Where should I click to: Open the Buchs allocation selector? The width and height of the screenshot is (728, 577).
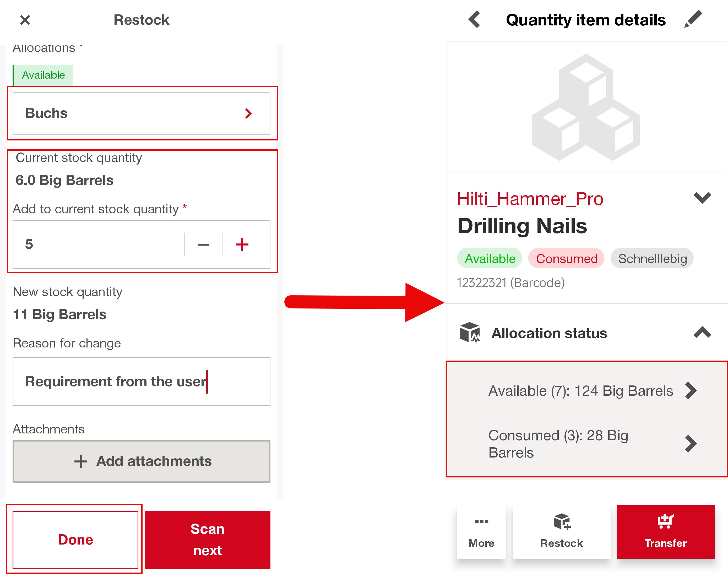(142, 113)
